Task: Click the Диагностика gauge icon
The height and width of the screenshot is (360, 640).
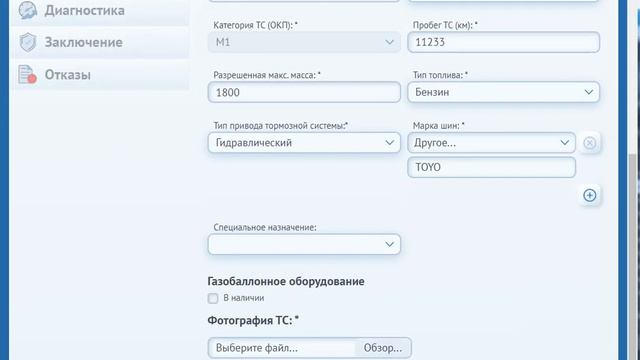Action: click(x=28, y=10)
